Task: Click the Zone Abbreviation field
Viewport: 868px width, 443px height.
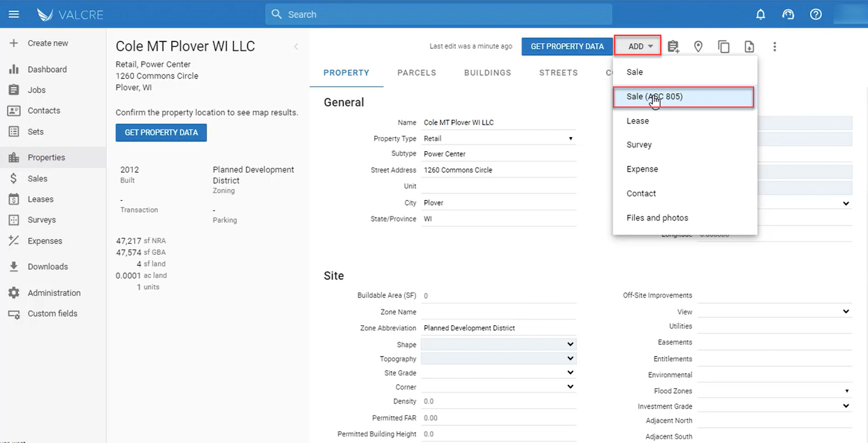Action: click(x=499, y=328)
